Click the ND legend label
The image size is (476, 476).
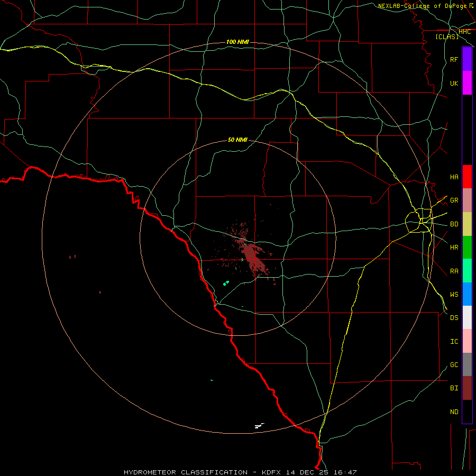454,411
